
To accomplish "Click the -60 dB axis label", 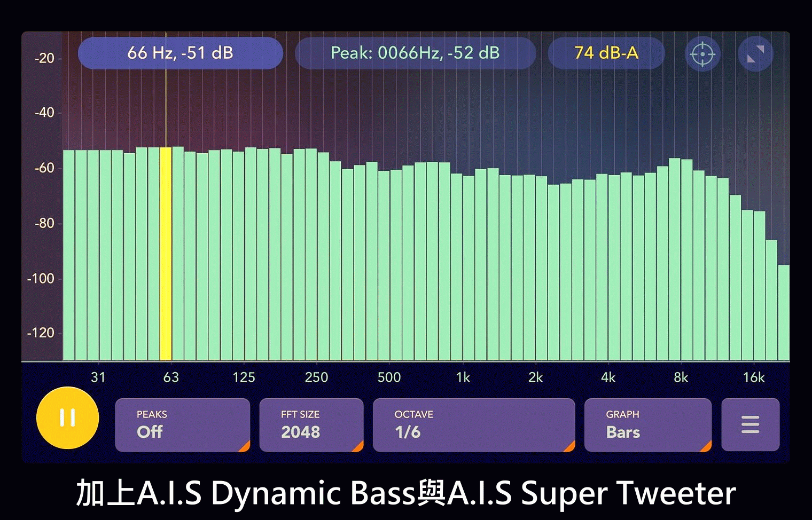I will (44, 168).
